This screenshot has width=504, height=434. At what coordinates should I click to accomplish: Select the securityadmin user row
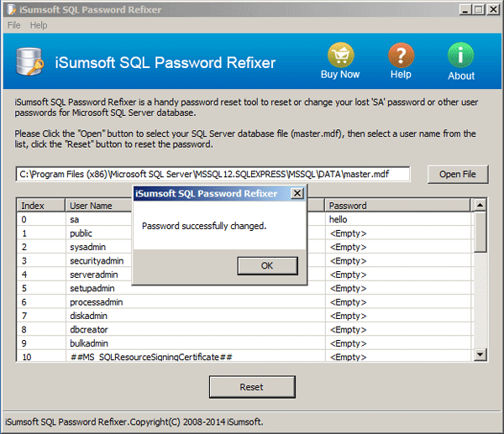tap(244, 261)
